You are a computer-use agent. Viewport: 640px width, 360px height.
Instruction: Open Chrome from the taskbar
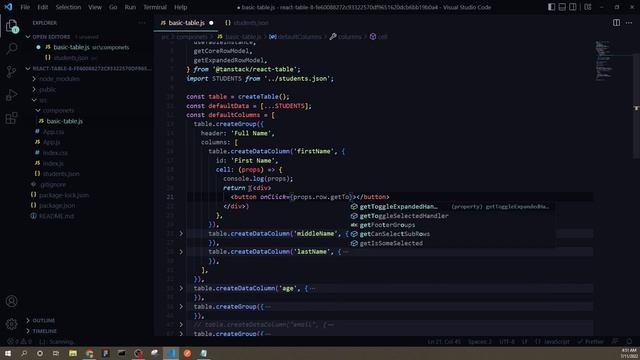[x=89, y=353]
